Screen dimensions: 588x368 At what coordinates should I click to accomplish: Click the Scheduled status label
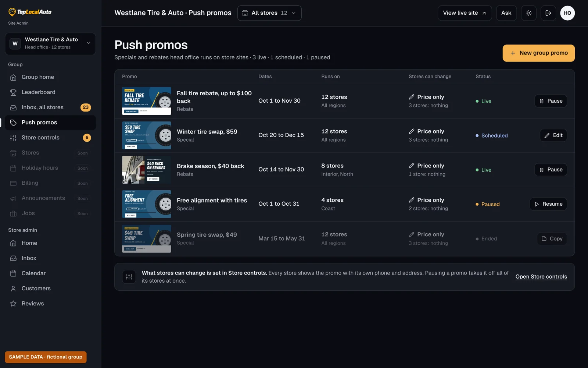(494, 135)
